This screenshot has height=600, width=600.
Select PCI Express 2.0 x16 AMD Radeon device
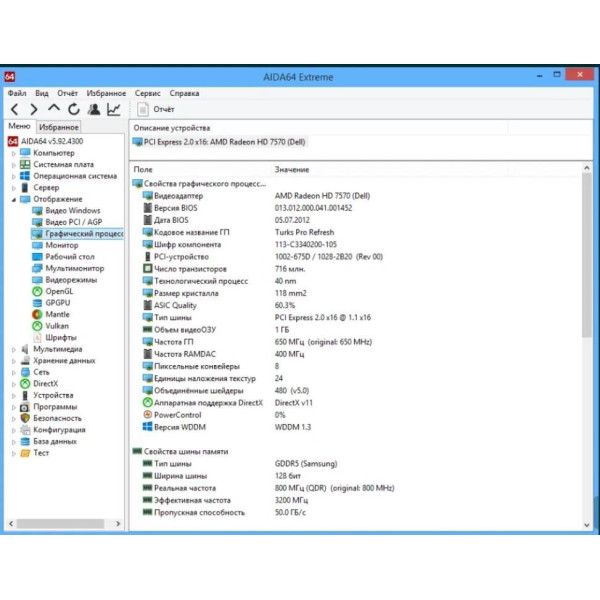pos(219,142)
